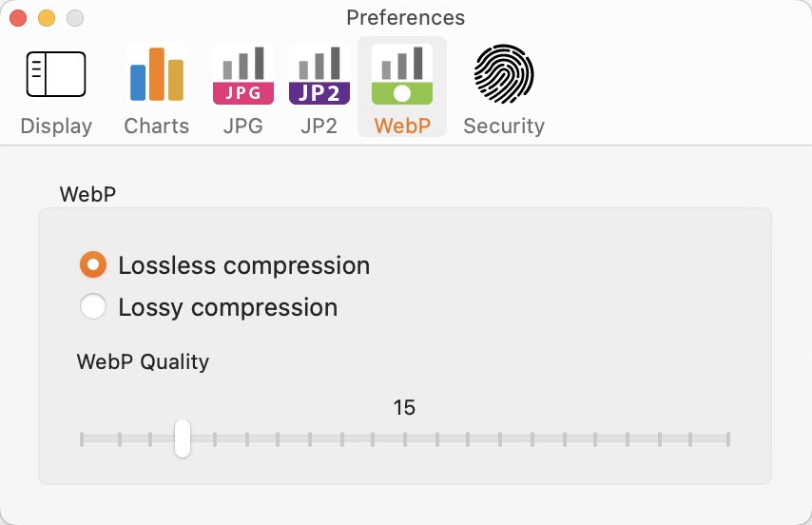Switch to the Display tab label
Viewport: 812px width, 525px height.
(x=56, y=126)
